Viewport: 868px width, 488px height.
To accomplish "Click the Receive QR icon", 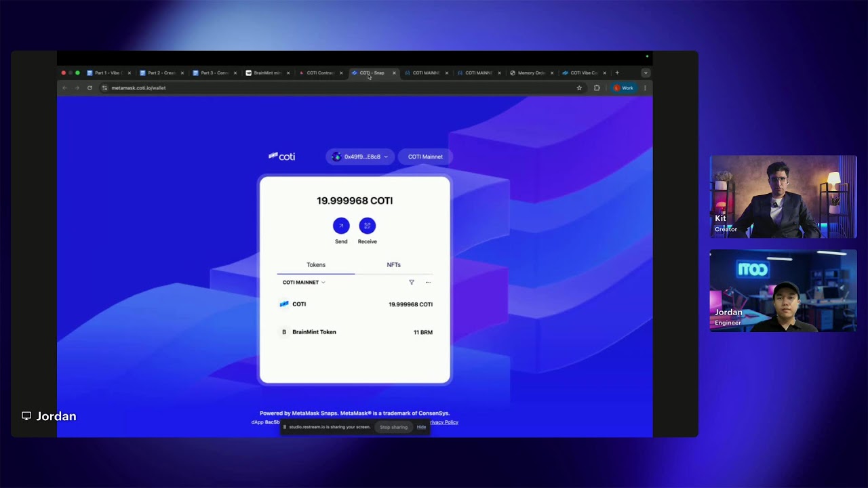I will [x=368, y=226].
